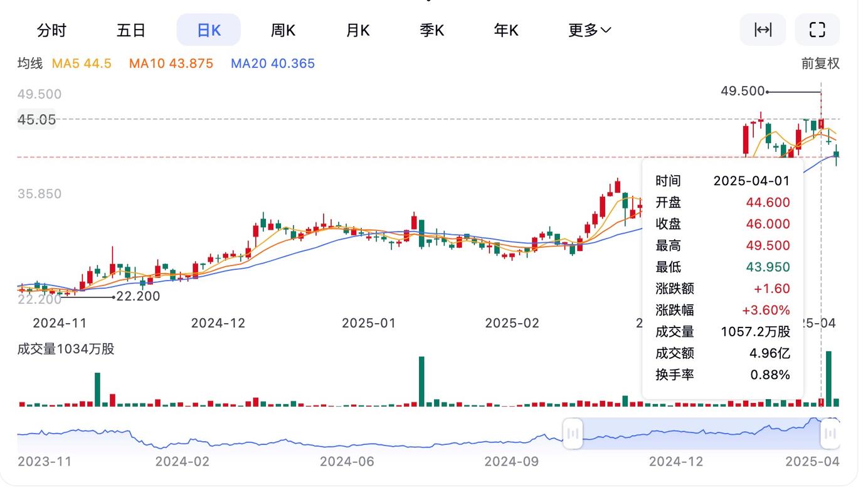Screen dimensions: 868x502
Task: Click the highlighted range selection in the overview
Action: [x=701, y=434]
